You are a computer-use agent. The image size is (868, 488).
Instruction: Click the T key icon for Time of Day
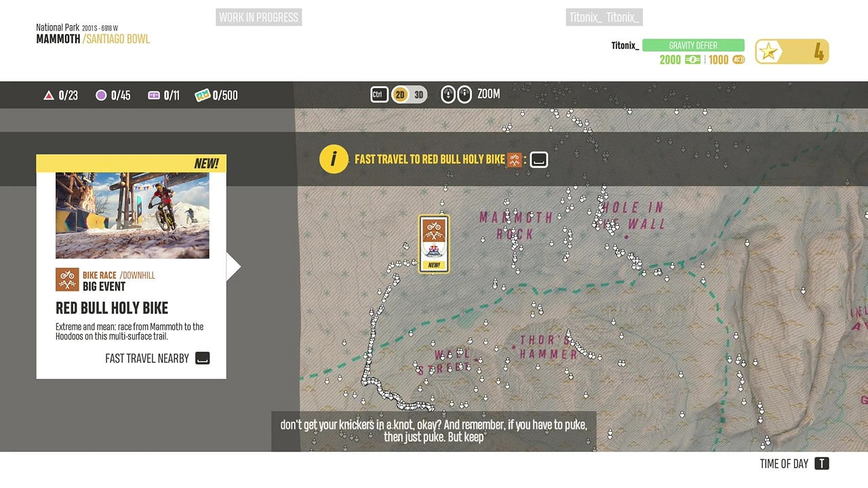[821, 464]
